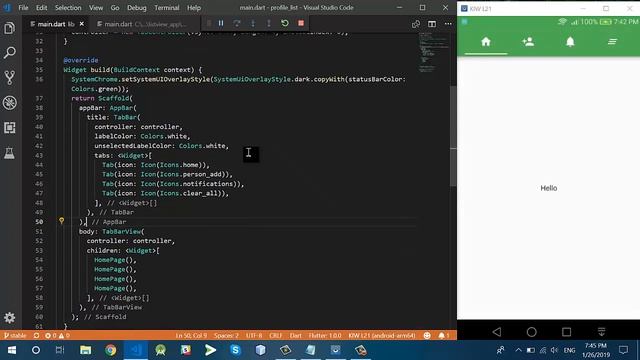This screenshot has width=640, height=360.
Task: Click the sync changes status icon
Action: [36, 336]
